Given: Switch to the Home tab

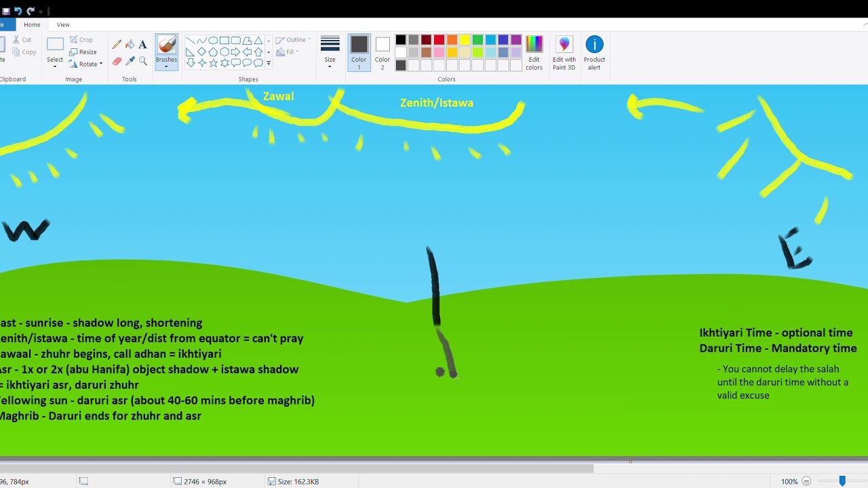Looking at the screenshot, I should (32, 24).
